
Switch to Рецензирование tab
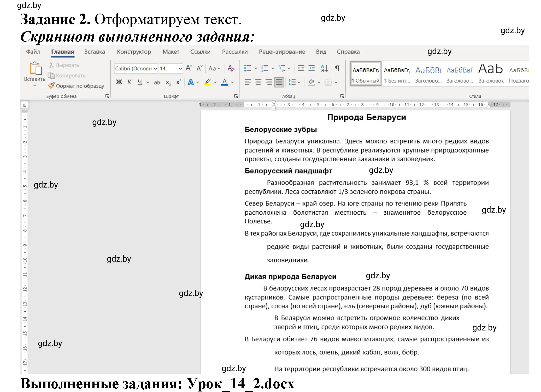point(282,52)
